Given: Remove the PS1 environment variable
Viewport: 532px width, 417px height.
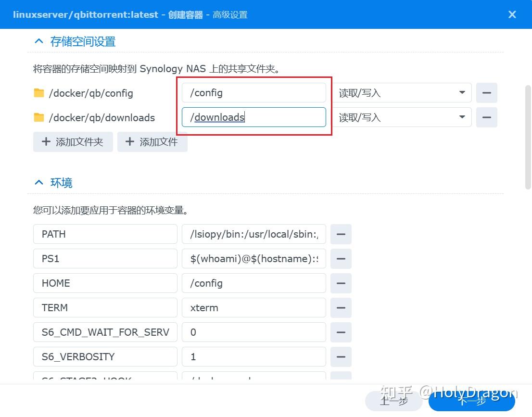Looking at the screenshot, I should (x=341, y=259).
